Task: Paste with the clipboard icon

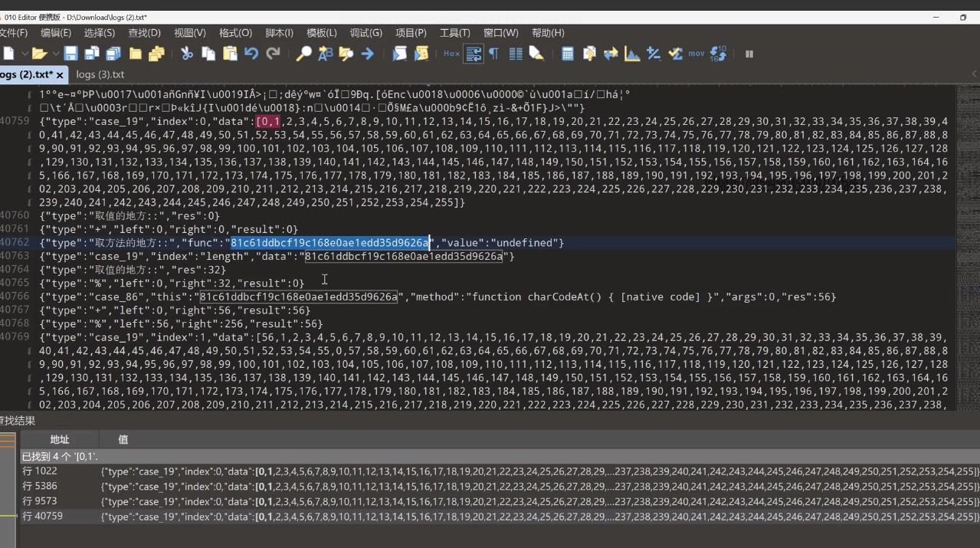Action: (x=230, y=54)
